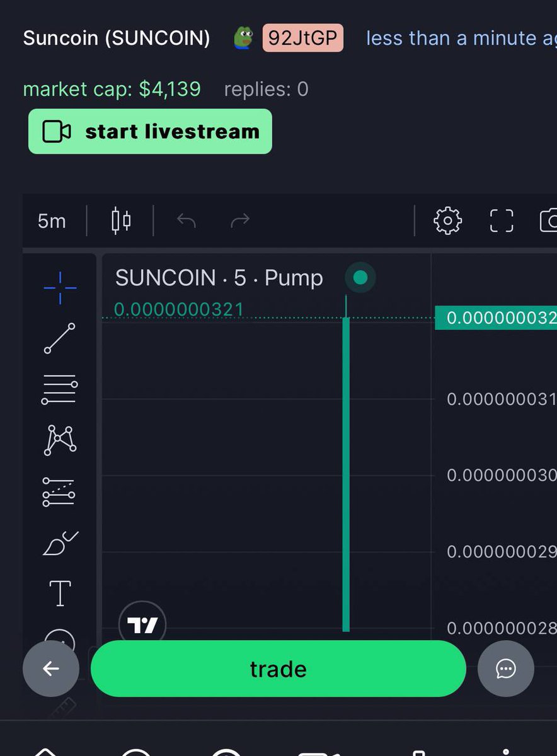Click the TradingView logo
The width and height of the screenshot is (557, 756).
tap(142, 624)
